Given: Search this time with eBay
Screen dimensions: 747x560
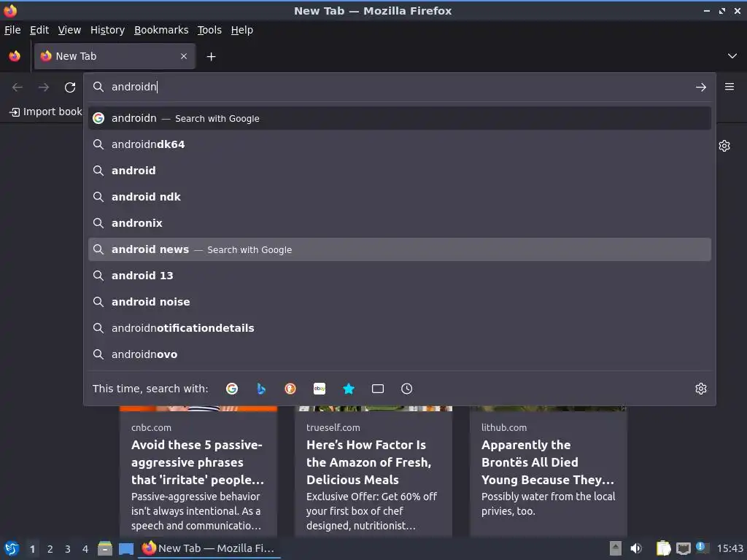Looking at the screenshot, I should [320, 389].
